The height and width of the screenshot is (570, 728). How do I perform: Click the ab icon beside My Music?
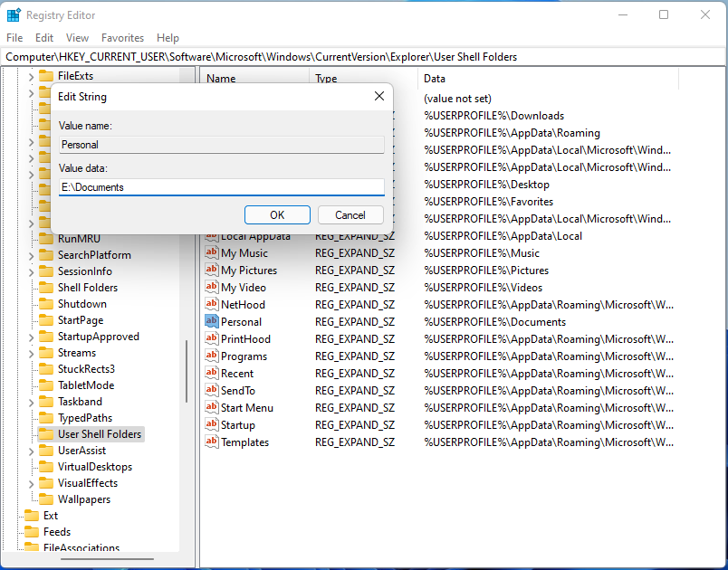coord(212,253)
